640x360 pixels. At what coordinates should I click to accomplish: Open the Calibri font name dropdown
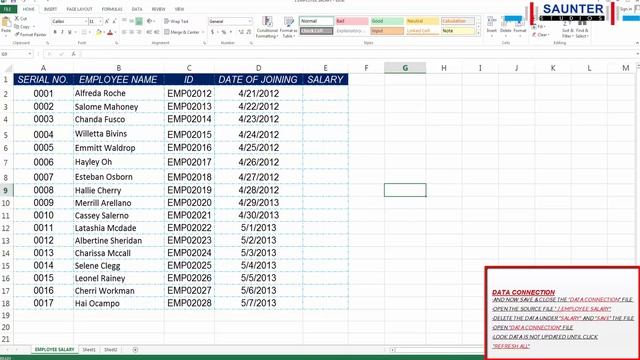click(86, 21)
